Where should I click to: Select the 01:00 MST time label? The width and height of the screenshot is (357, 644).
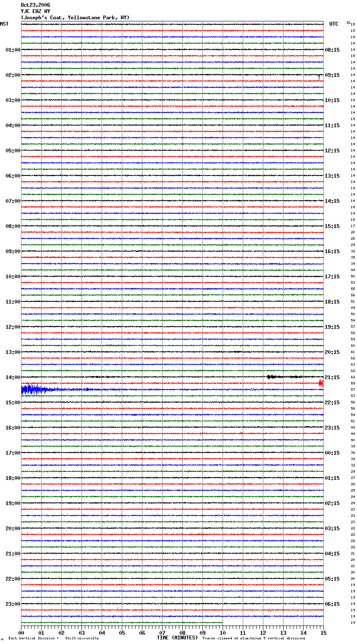13,50
